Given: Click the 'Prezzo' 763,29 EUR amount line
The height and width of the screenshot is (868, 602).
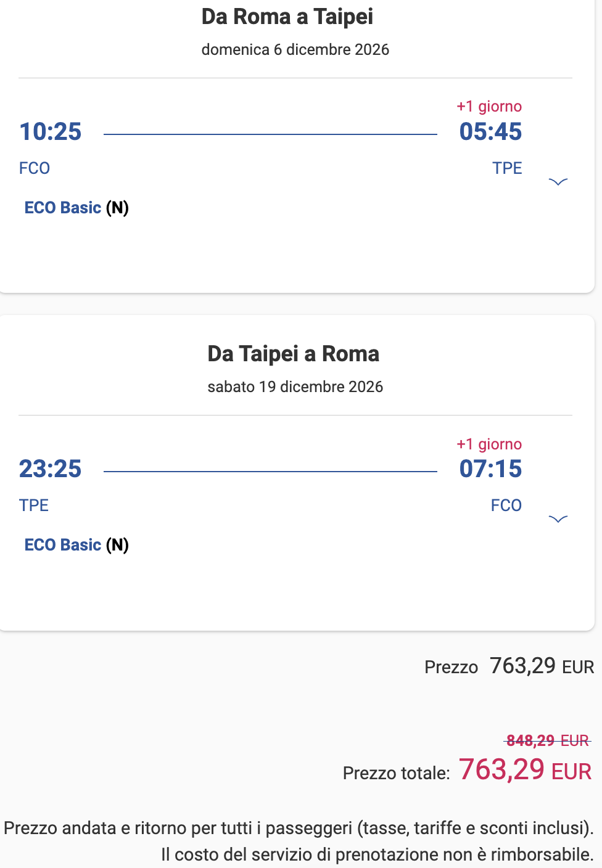Looking at the screenshot, I should [509, 666].
